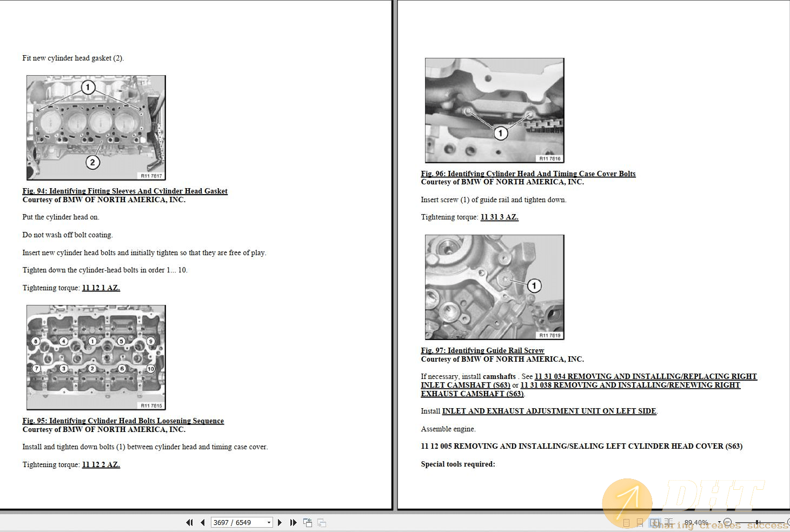Click the zoom out minus button
Viewport: 790px width, 532px height.
pos(728,523)
